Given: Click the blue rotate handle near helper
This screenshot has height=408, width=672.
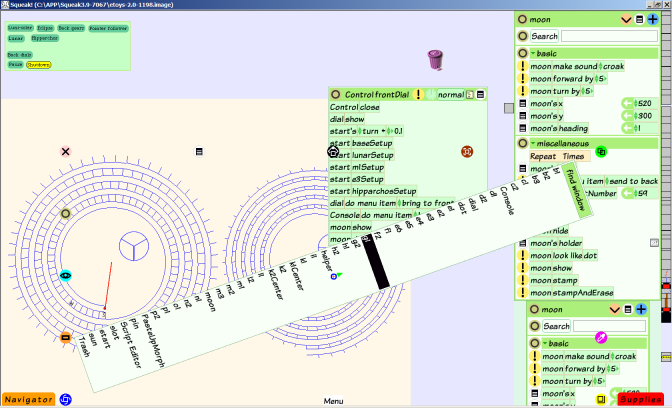Looking at the screenshot, I should 334,277.
